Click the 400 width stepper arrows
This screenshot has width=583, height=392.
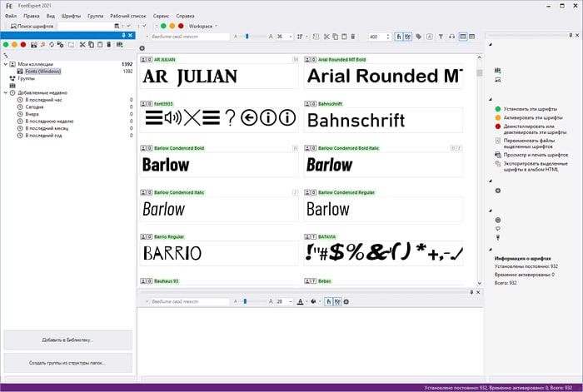coord(388,37)
